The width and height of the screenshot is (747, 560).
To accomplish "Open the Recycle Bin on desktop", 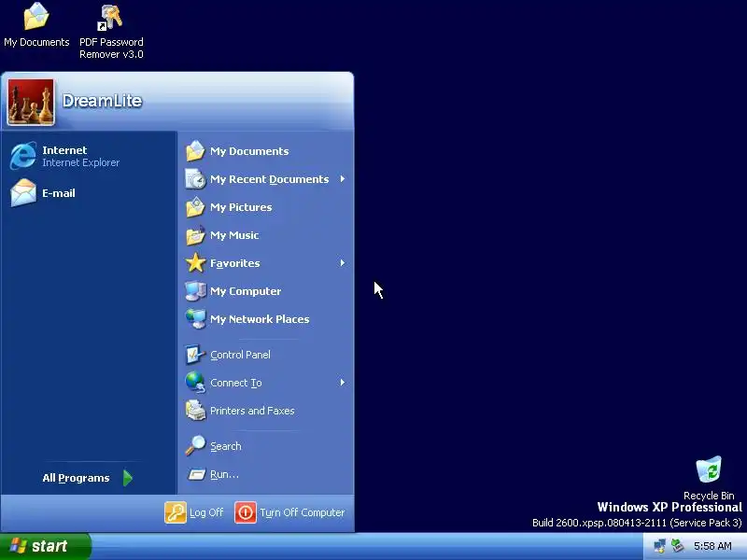I will 709,478.
